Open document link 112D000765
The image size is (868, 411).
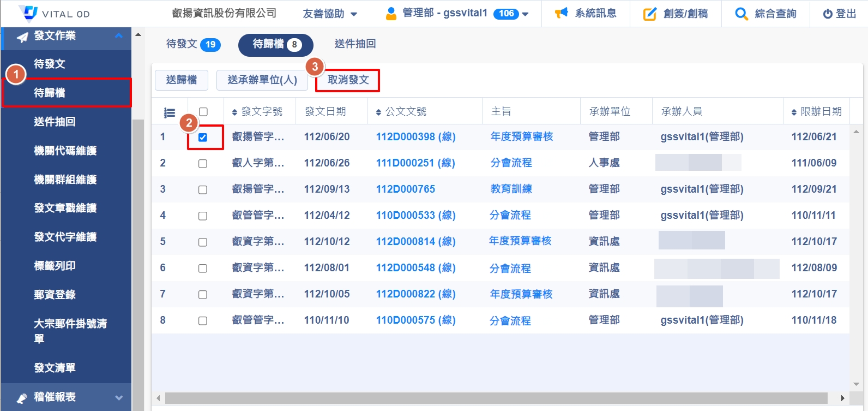coord(406,189)
